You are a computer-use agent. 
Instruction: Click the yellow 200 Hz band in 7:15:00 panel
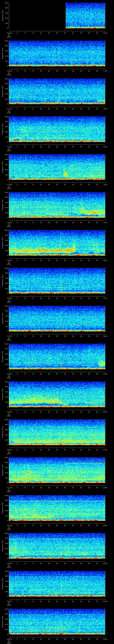tap(45, 250)
